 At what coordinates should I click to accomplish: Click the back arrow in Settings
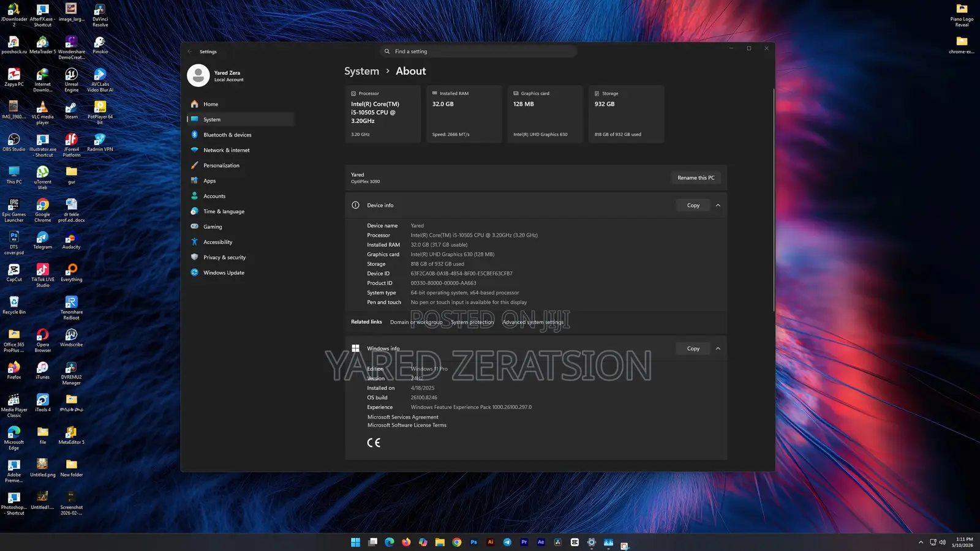[x=190, y=51]
